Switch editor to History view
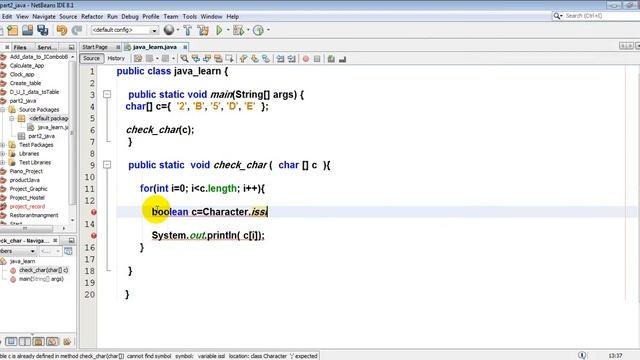 116,58
